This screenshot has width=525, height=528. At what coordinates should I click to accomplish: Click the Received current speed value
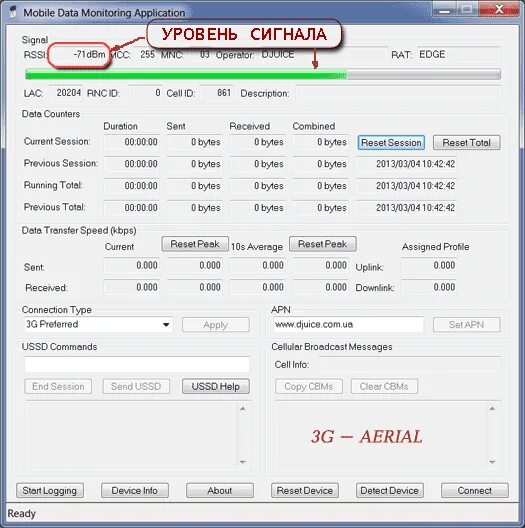pyautogui.click(x=131, y=287)
